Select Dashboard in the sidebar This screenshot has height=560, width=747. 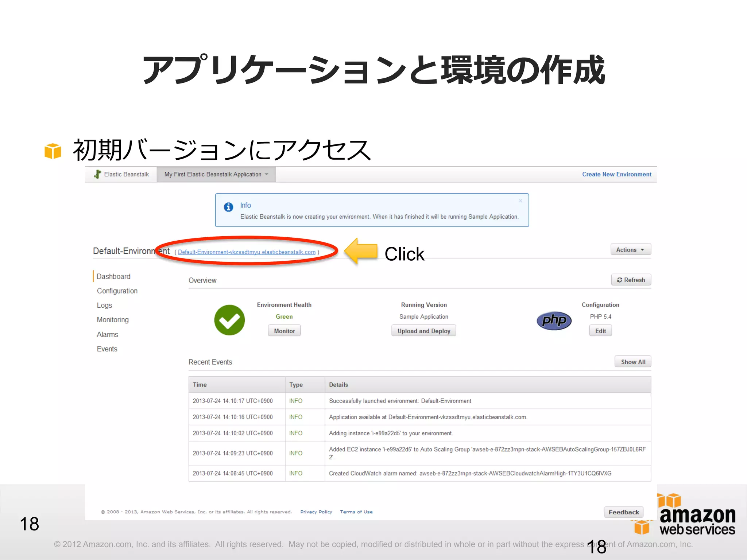coord(113,276)
